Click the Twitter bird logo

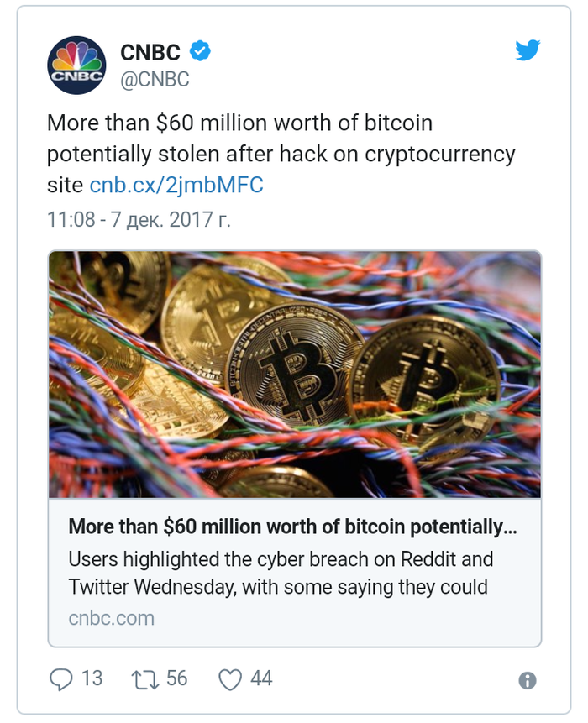[528, 51]
